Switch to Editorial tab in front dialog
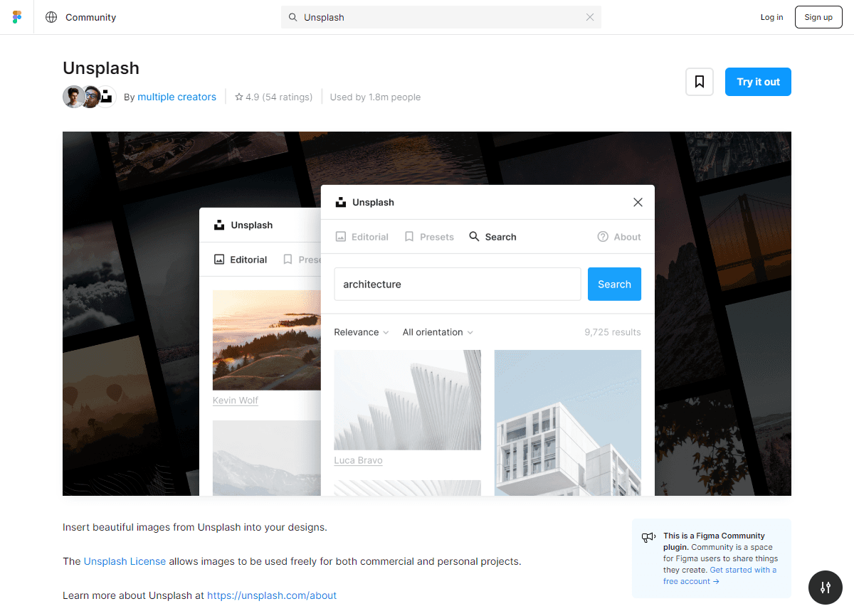Screen dimensions: 854x616 tap(362, 237)
